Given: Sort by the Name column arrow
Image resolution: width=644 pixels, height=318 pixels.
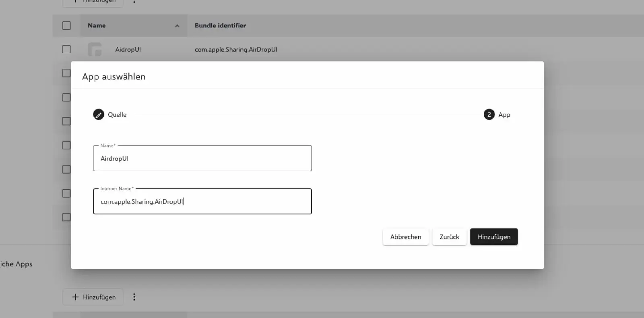Looking at the screenshot, I should click(x=177, y=26).
